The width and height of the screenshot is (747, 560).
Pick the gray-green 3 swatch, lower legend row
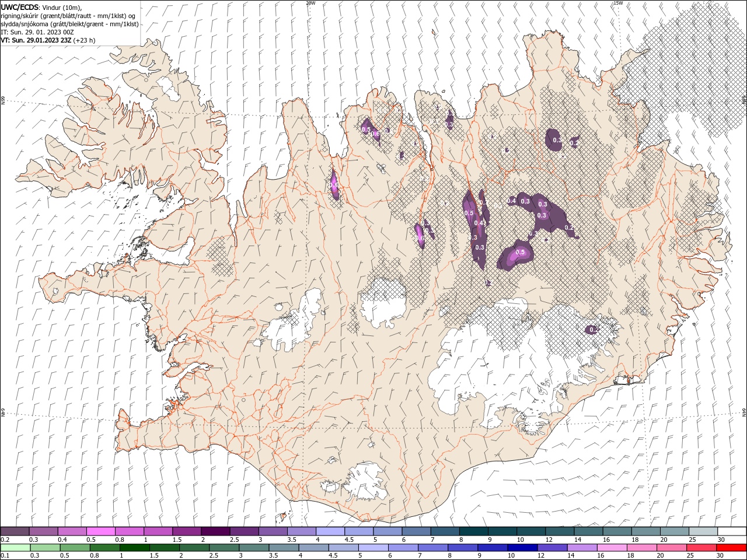coord(254,548)
